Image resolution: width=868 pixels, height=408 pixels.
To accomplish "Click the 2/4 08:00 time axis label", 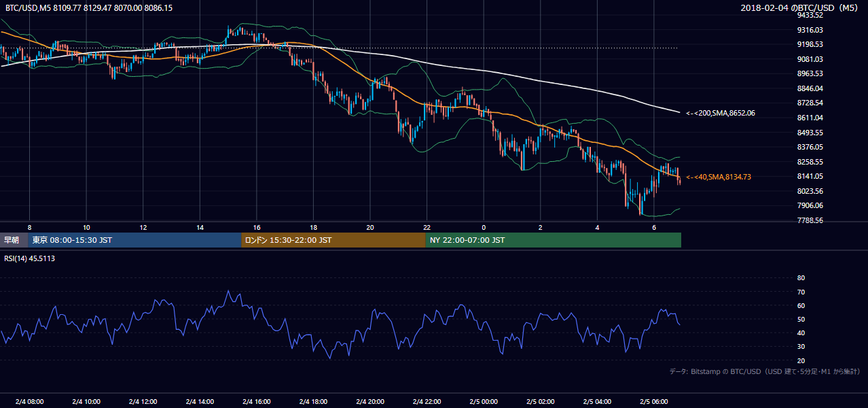I will (29, 401).
